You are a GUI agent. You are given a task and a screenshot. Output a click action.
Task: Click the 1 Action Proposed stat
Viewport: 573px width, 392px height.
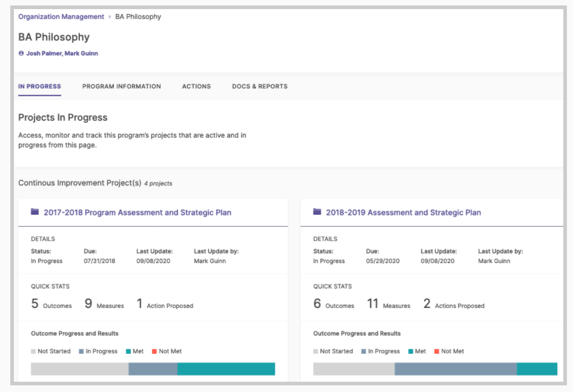pos(165,304)
